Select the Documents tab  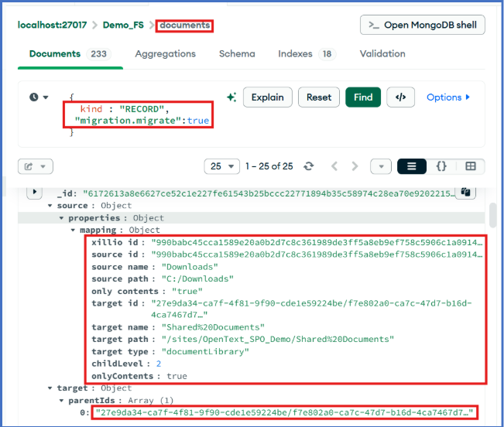pyautogui.click(x=70, y=54)
